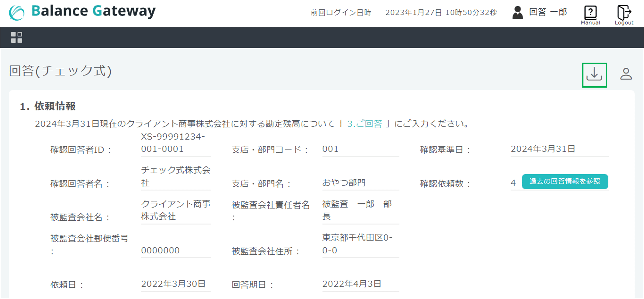
Task: Click the Logout icon
Action: click(x=624, y=15)
